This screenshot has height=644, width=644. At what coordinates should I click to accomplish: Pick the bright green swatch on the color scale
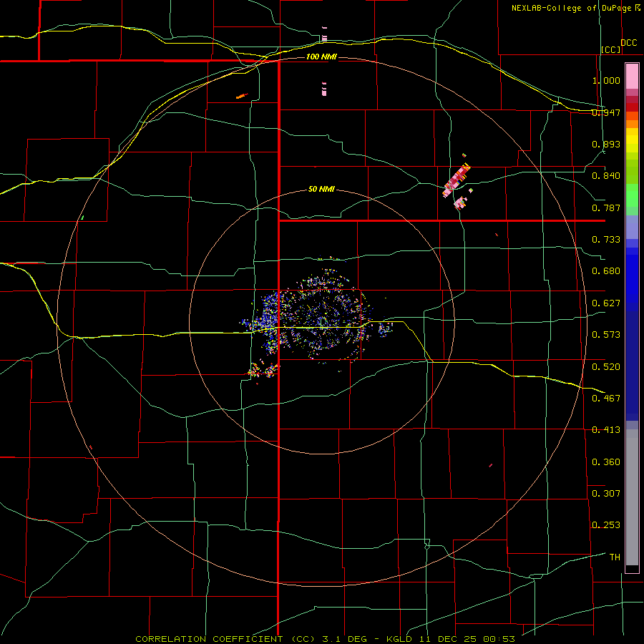pyautogui.click(x=632, y=195)
